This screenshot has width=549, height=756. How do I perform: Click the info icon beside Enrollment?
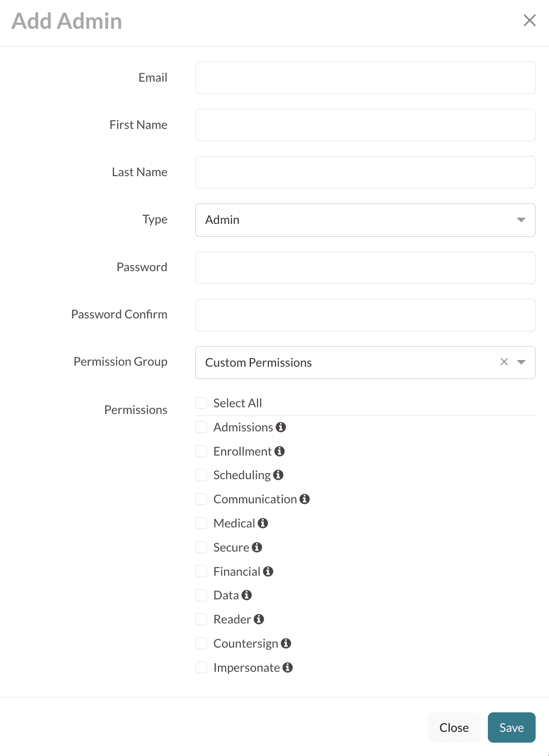pos(280,451)
